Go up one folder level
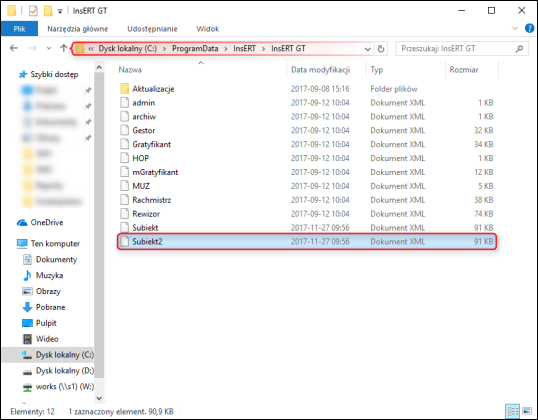 [x=63, y=48]
